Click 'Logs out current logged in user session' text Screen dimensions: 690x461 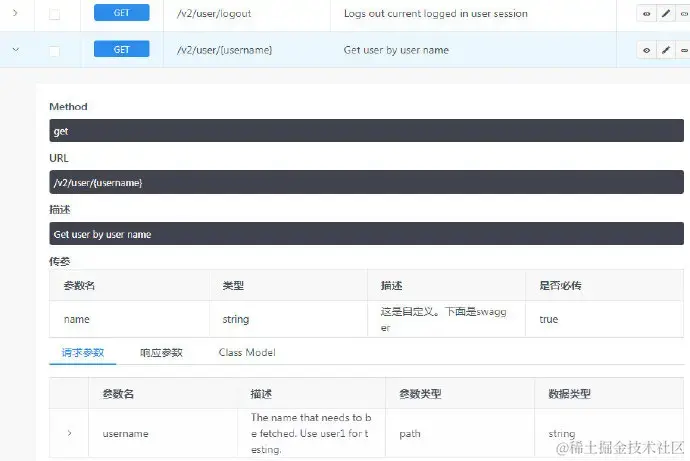pyautogui.click(x=436, y=14)
